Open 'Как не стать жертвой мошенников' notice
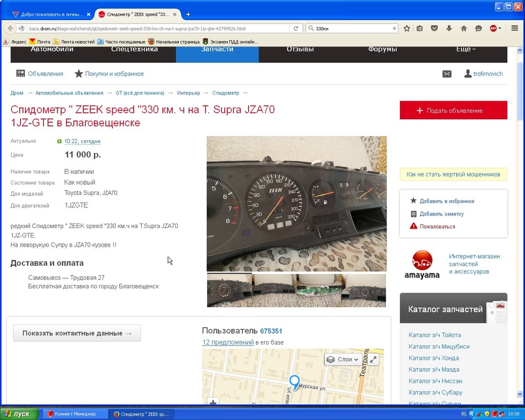This screenshot has height=420, width=525. pyautogui.click(x=453, y=174)
